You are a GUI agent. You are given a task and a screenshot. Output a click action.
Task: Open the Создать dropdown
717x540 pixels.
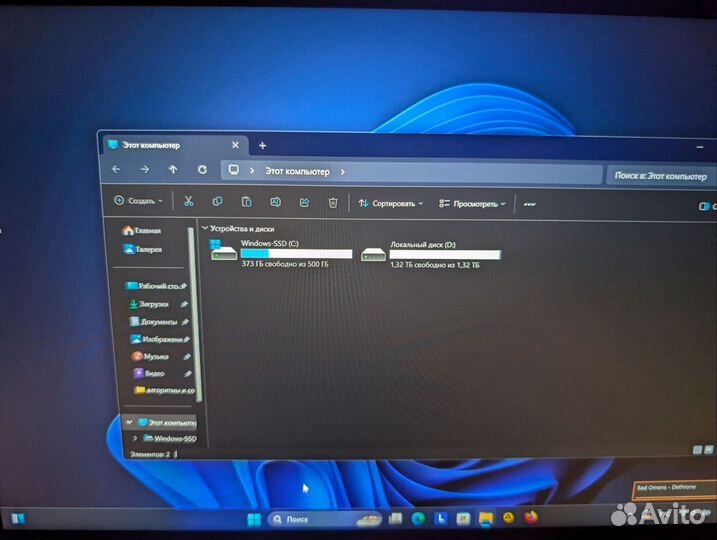point(139,201)
